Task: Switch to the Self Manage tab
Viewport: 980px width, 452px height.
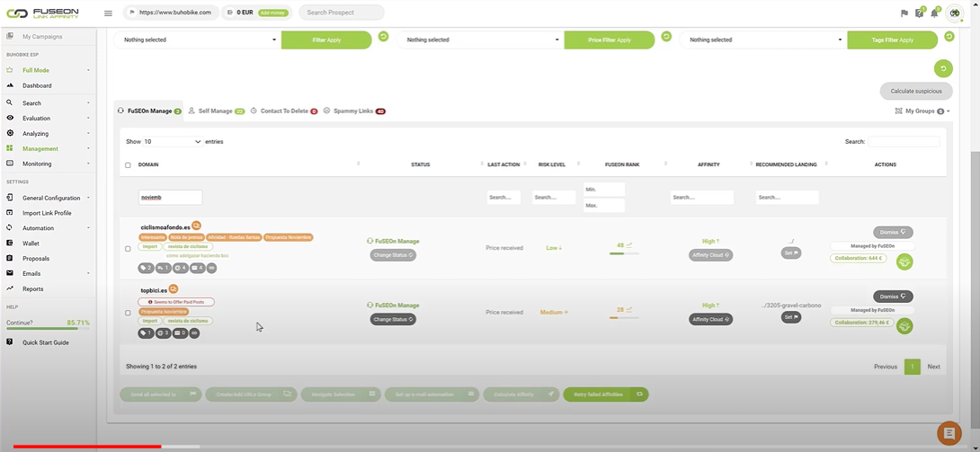Action: pos(216,111)
